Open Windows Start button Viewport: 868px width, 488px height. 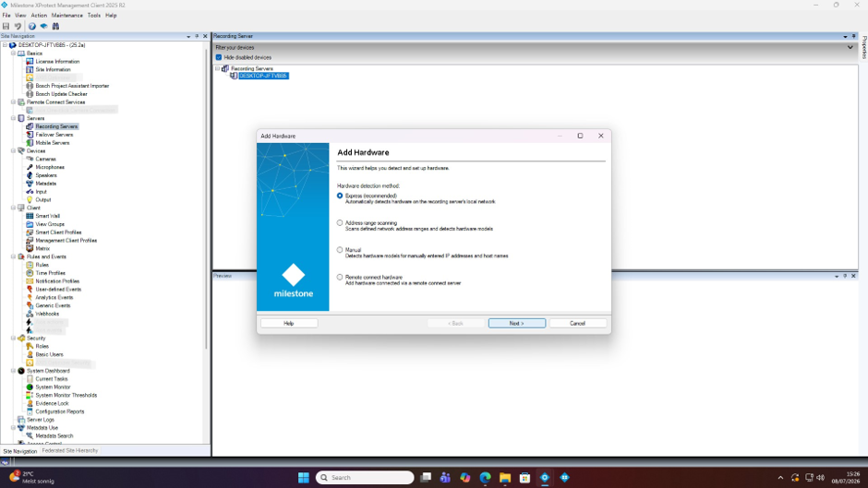(304, 478)
